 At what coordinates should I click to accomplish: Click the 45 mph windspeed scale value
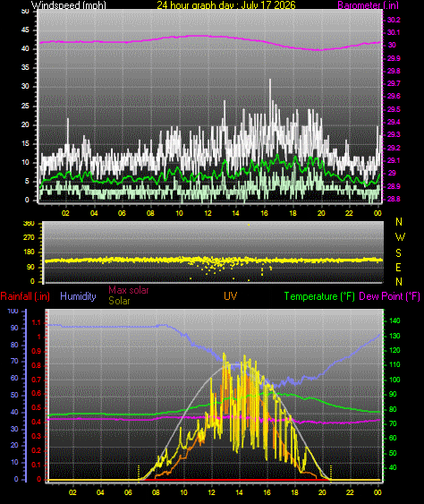click(25, 30)
